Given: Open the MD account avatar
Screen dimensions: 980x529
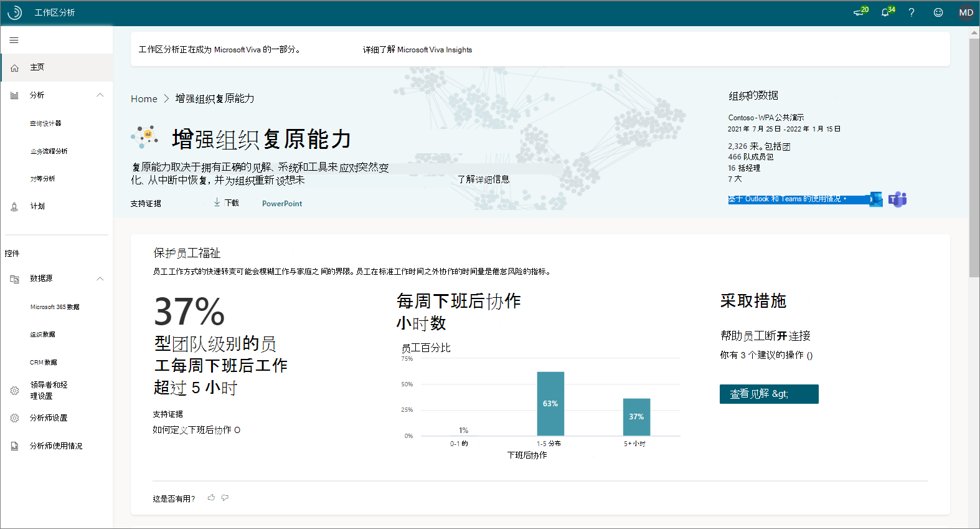Looking at the screenshot, I should [966, 12].
